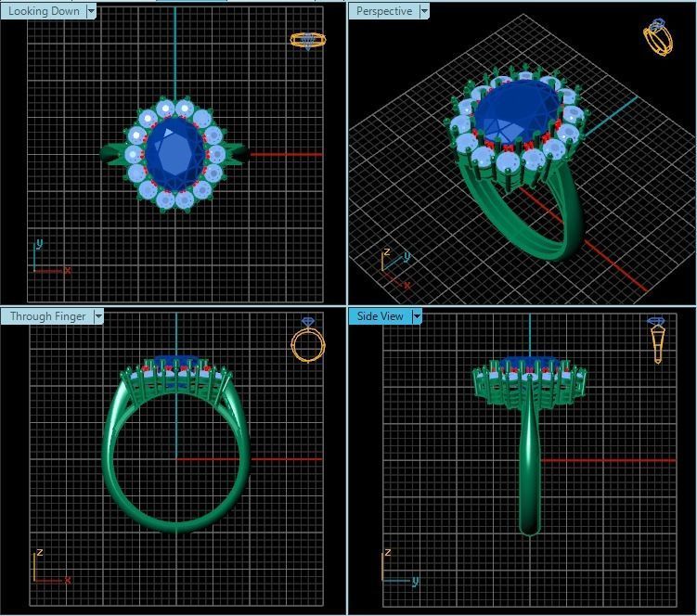
Task: Open the Through Finger viewport dropdown arrow
Action: tap(98, 316)
